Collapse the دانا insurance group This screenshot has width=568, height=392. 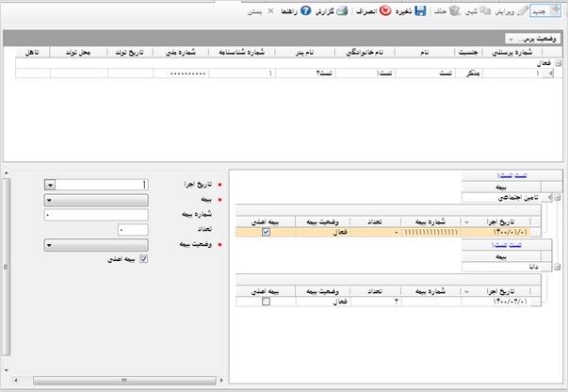[557, 267]
